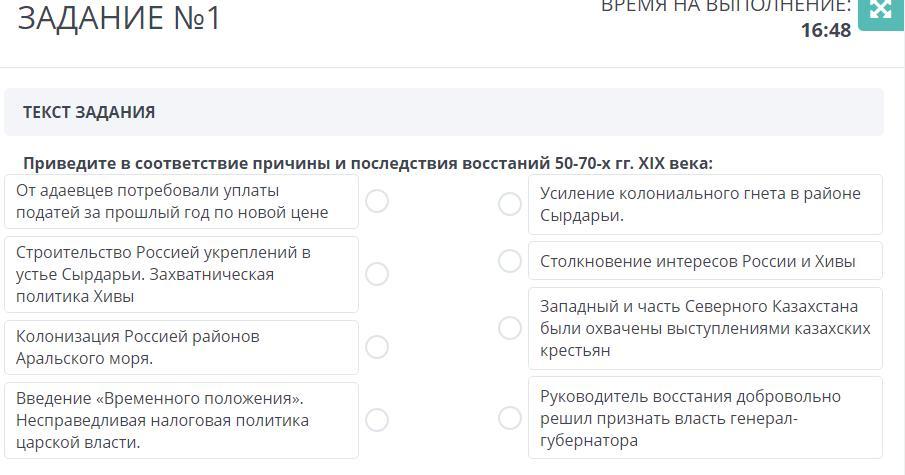Select radio beside 'От адаевцев потребовали уплаты податей'
The width and height of the screenshot is (905, 475).
point(377,201)
